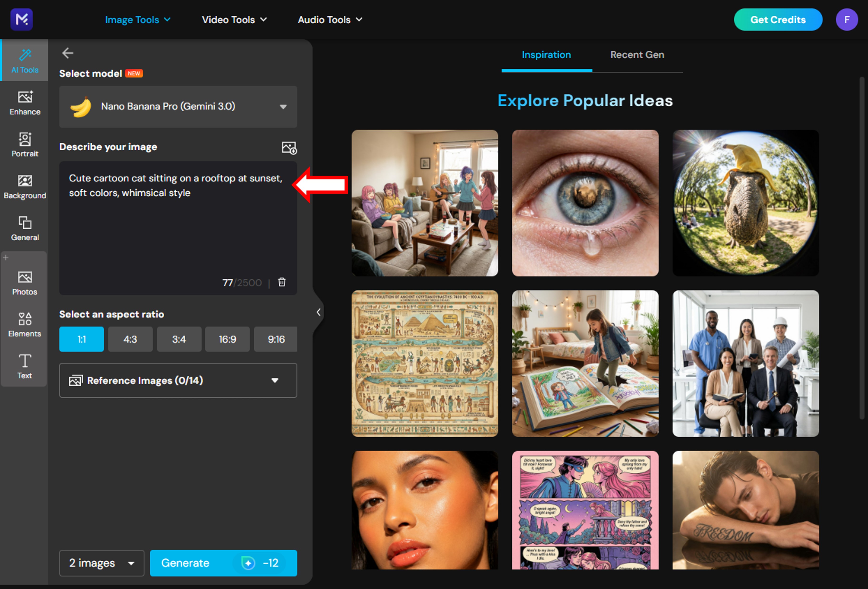
Task: Pick the 9:16 aspect ratio
Action: tap(276, 339)
